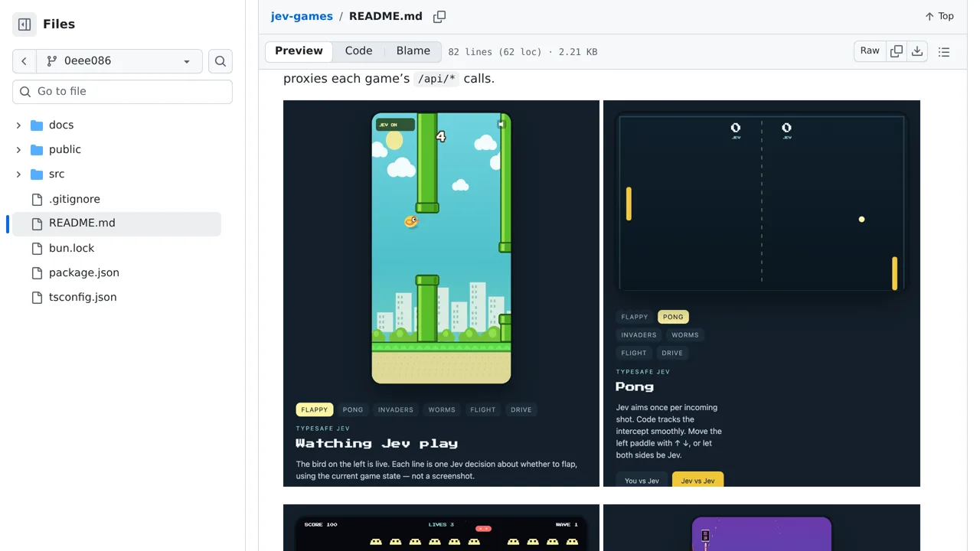Click the tsconfig.json file icon
Screen dimensions: 980x551
(x=37, y=297)
